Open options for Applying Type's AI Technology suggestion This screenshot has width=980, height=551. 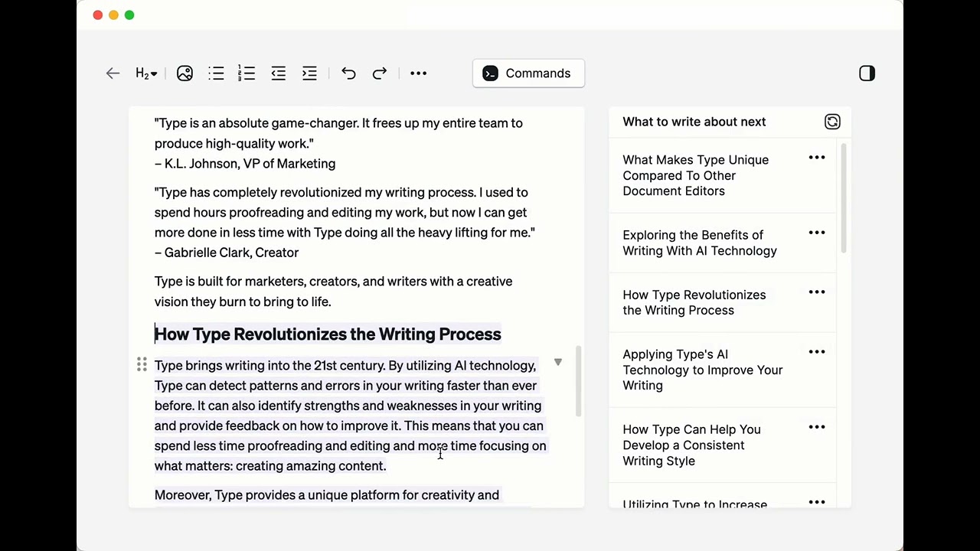coord(817,352)
